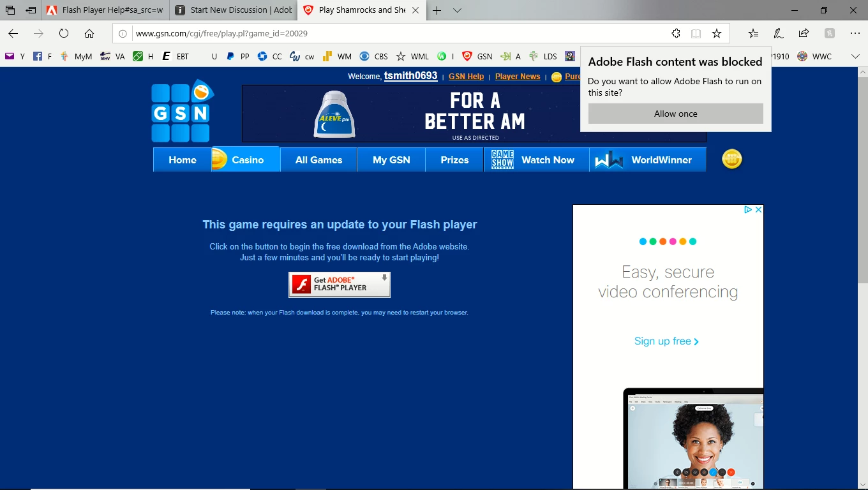Open the tabs you've set aside icon
868x490 pixels.
10,10
